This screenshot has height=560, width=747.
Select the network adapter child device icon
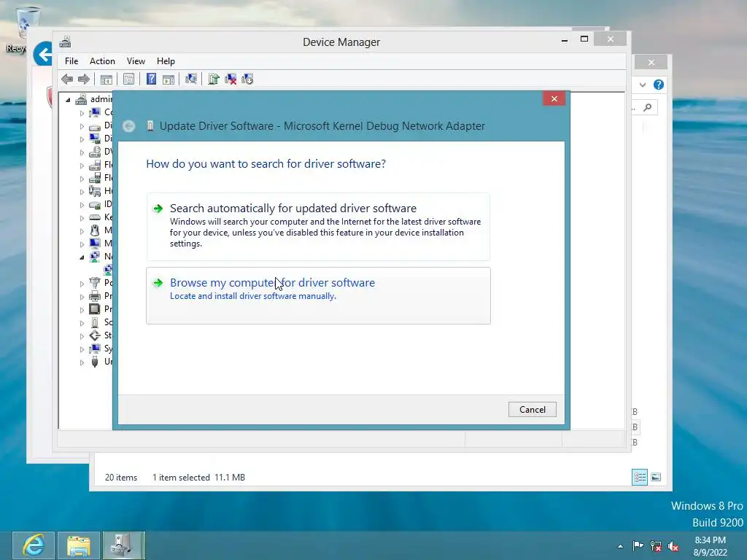[108, 270]
